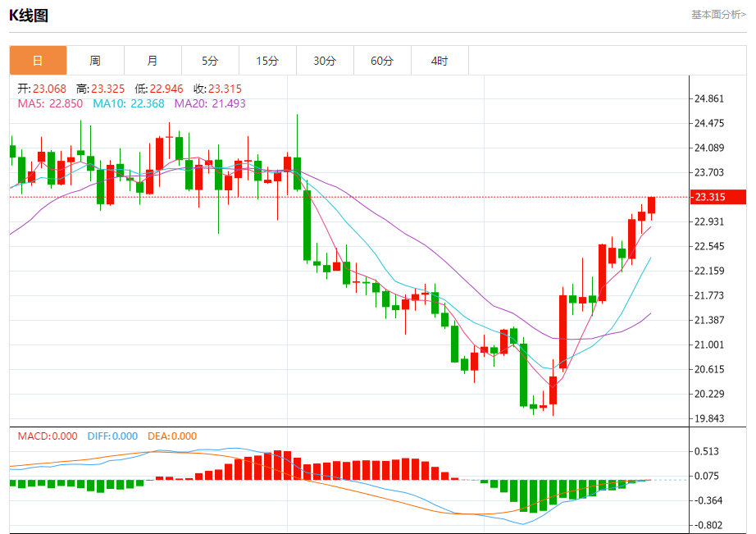Click the 高:23.325 high price value

(x=100, y=89)
